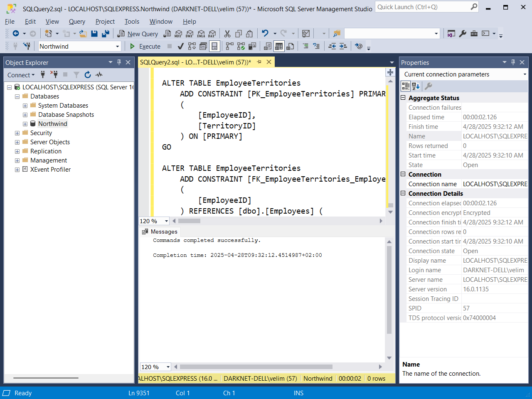This screenshot has height=399, width=532.
Task: Click the MDX query icon
Action: point(178,34)
